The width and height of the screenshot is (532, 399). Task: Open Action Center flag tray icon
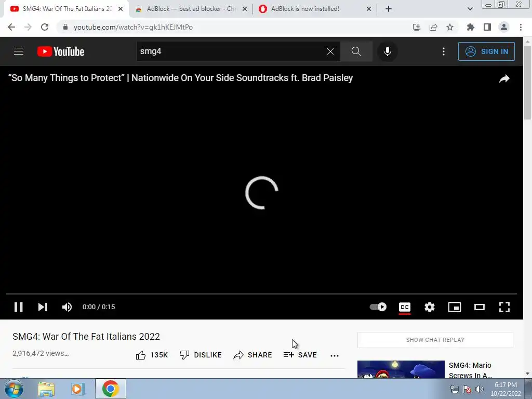pyautogui.click(x=467, y=389)
